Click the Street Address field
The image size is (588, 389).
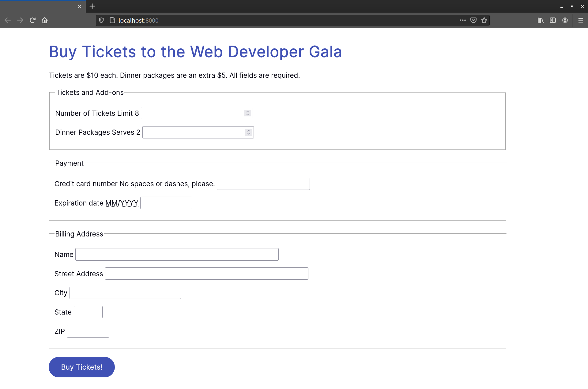pyautogui.click(x=206, y=274)
